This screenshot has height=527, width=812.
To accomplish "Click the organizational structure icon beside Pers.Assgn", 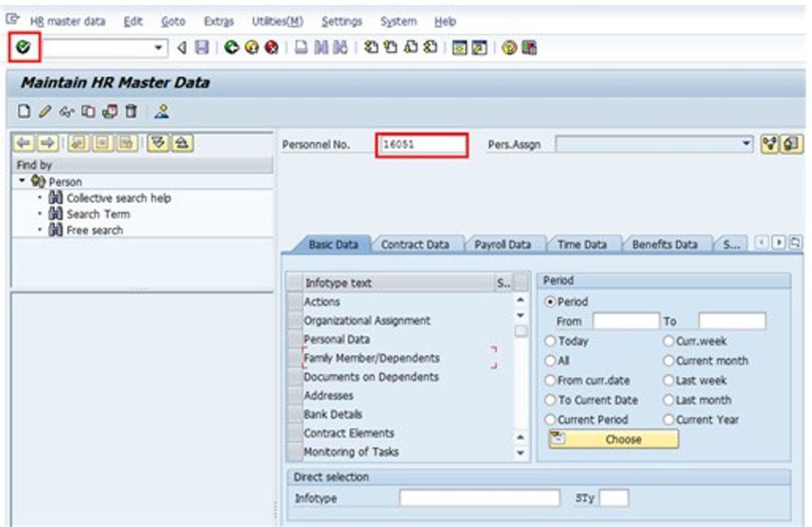I will click(x=770, y=144).
